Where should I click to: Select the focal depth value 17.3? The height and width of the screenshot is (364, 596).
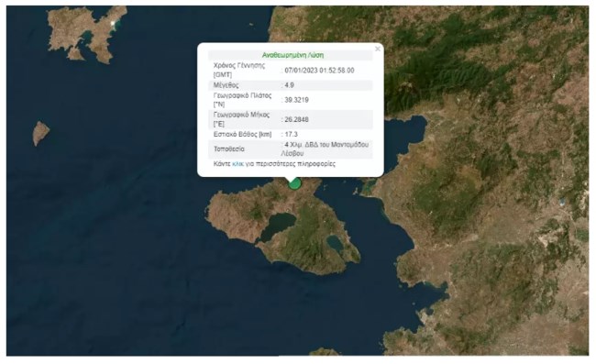point(292,134)
